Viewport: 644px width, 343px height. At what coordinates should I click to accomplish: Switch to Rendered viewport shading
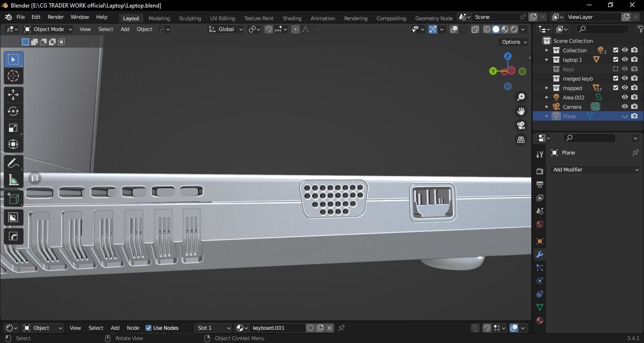pos(514,29)
